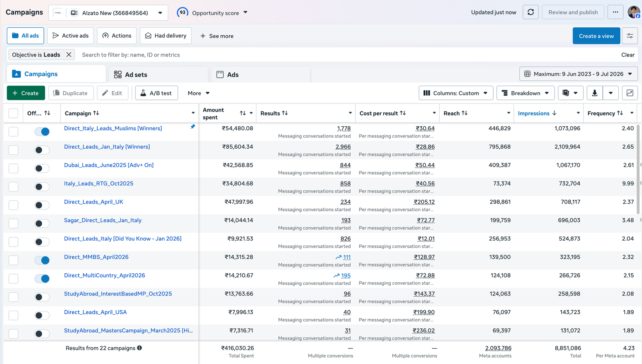Screen dimensions: 642x364
Task: Open the Breakdown dropdown
Action: (526, 93)
